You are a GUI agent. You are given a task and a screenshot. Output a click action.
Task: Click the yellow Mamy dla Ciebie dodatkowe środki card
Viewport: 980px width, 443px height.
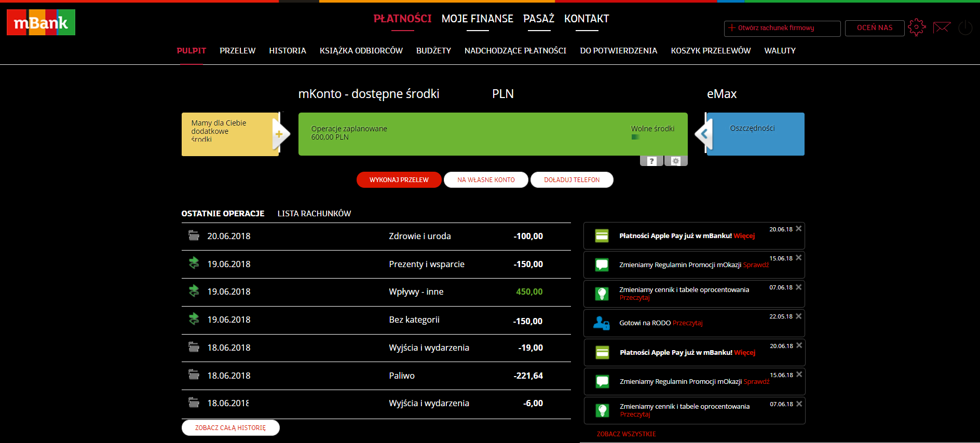tap(230, 134)
